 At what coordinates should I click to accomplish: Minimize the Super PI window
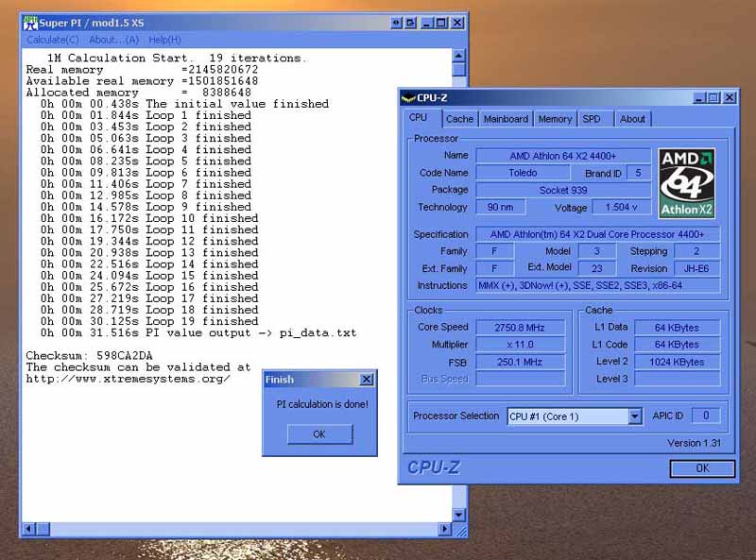click(x=427, y=23)
